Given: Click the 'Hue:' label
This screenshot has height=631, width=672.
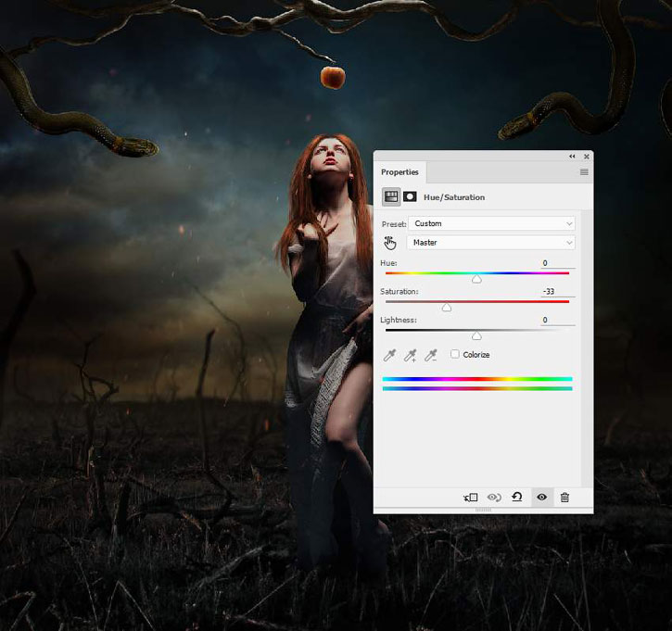Looking at the screenshot, I should pyautogui.click(x=388, y=263).
